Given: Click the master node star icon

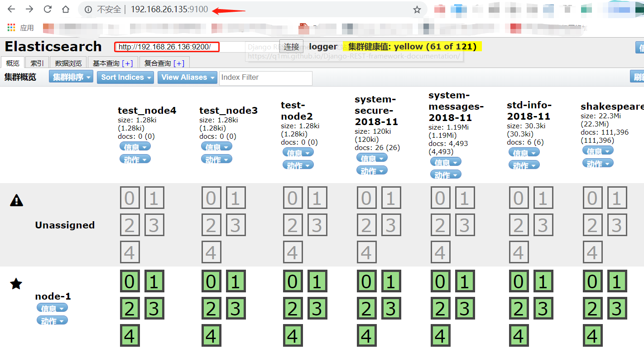Looking at the screenshot, I should (x=16, y=284).
